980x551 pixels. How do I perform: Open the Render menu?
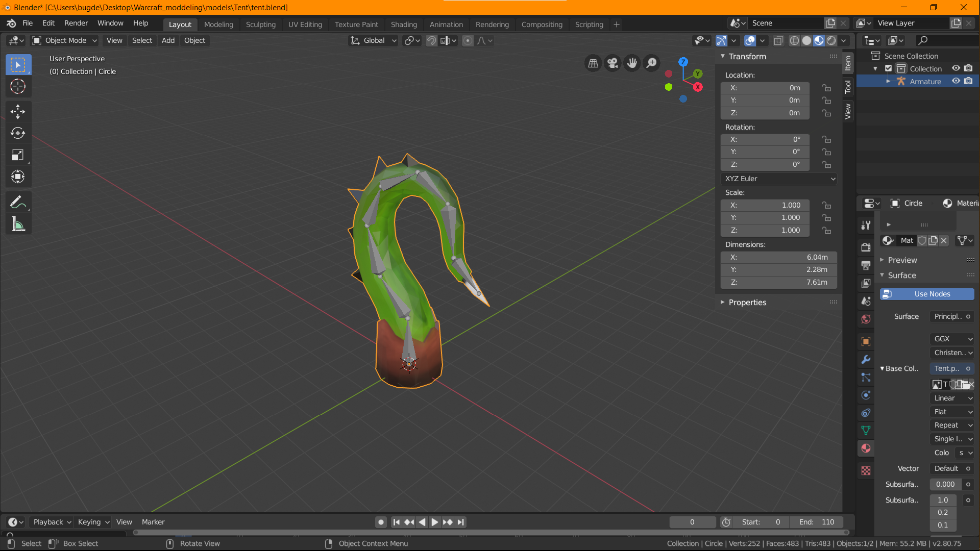[x=76, y=23]
